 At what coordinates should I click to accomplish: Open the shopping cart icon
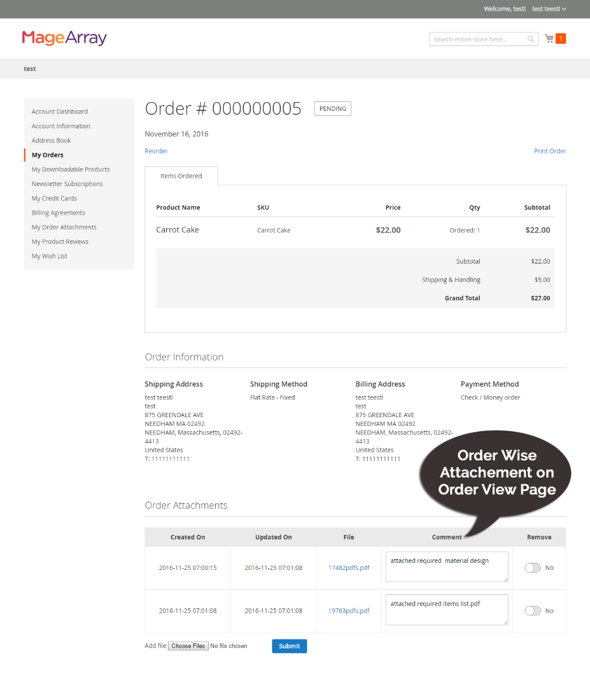[x=549, y=38]
